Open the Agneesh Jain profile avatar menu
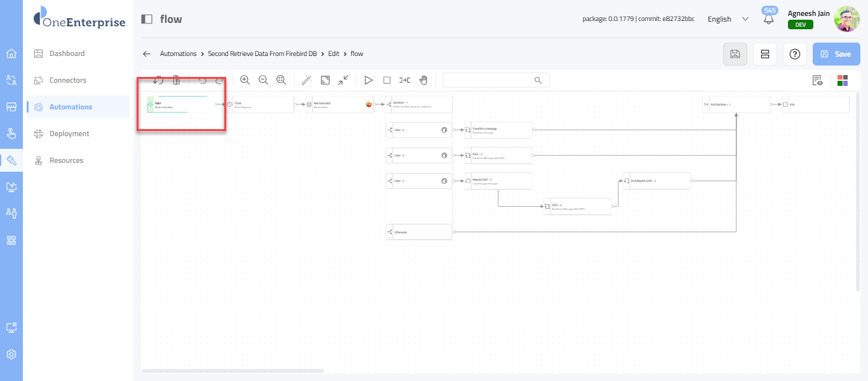This screenshot has width=868, height=381. 846,19
